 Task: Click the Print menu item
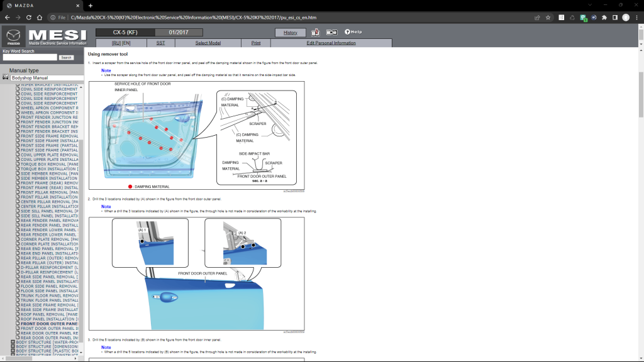(x=256, y=43)
